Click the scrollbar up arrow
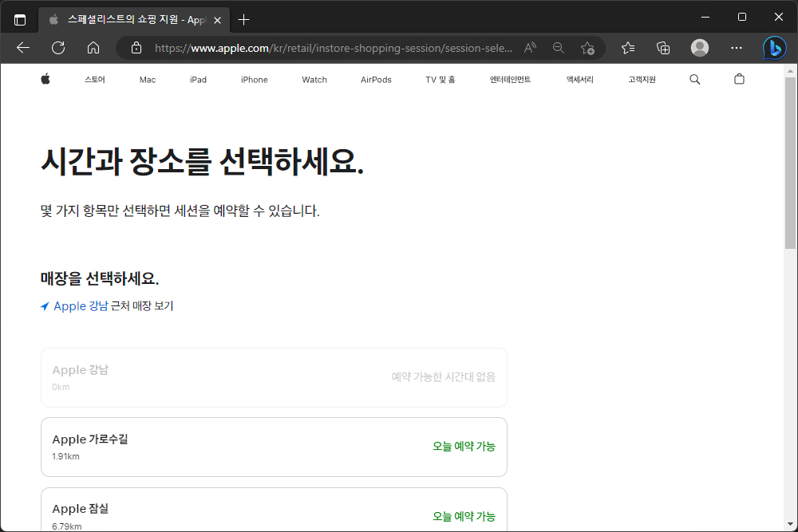The width and height of the screenshot is (798, 532). [x=790, y=71]
